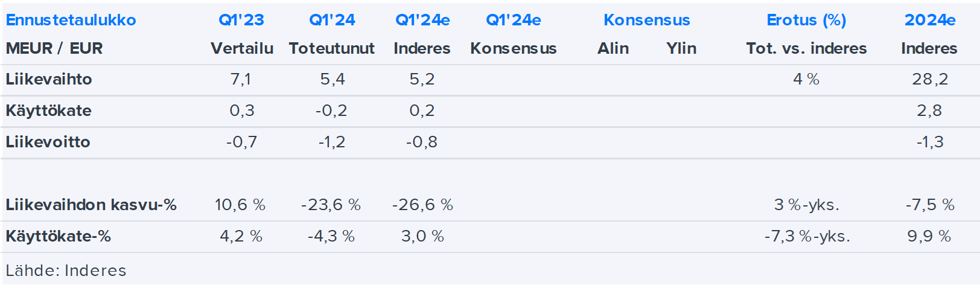Screen dimensions: 980x285
Task: Click the Lähde: Inderes source note
Action: pyautogui.click(x=66, y=271)
